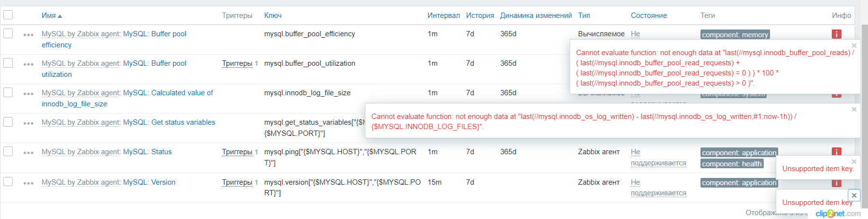Open three-dot menu for MySQL: Version item
The width and height of the screenshot is (868, 219).
click(x=28, y=183)
